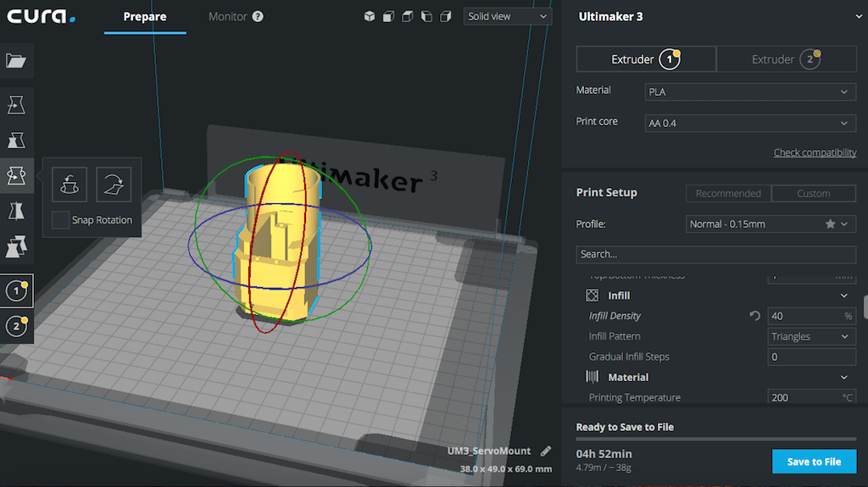Click the Monitor help question mark icon
The width and height of the screenshot is (868, 487).
click(258, 17)
